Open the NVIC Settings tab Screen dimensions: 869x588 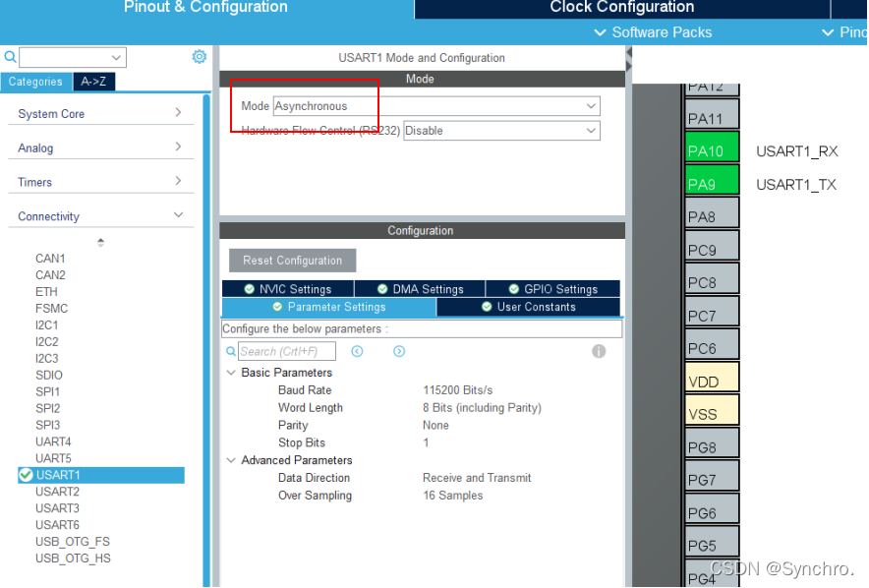point(288,289)
